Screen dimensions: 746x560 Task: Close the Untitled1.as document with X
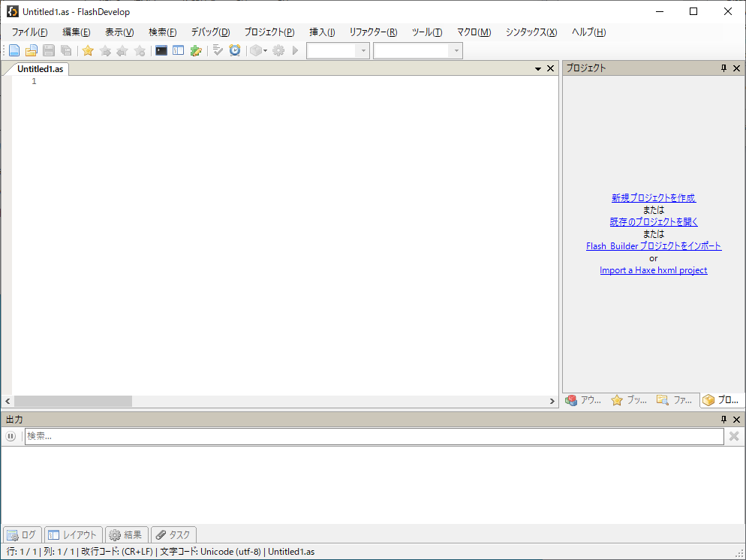[550, 68]
